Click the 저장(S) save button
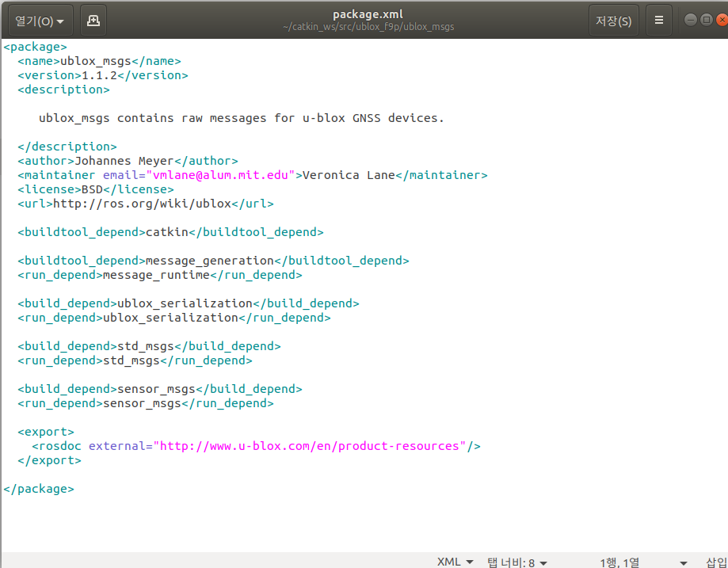This screenshot has width=728, height=568. coord(613,21)
